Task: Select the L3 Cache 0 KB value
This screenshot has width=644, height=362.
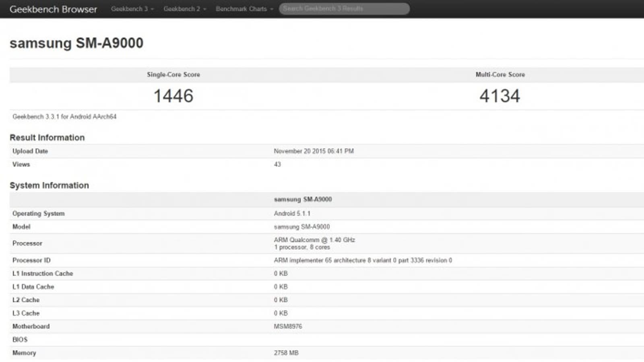Action: [x=281, y=313]
